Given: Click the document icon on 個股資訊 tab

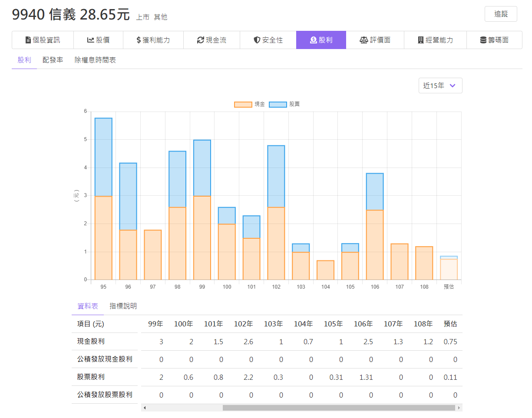Looking at the screenshot, I should click(28, 40).
